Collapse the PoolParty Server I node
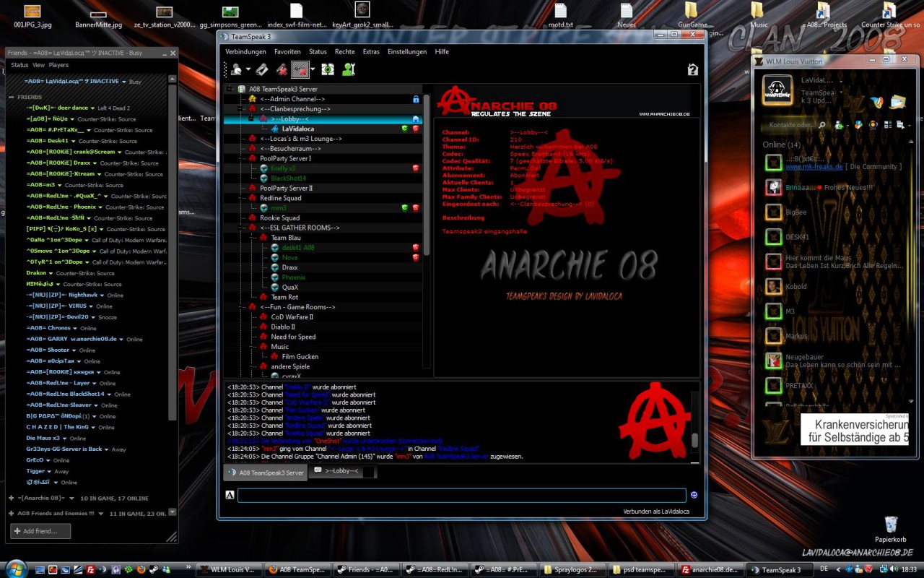The width and height of the screenshot is (924, 578). click(241, 158)
